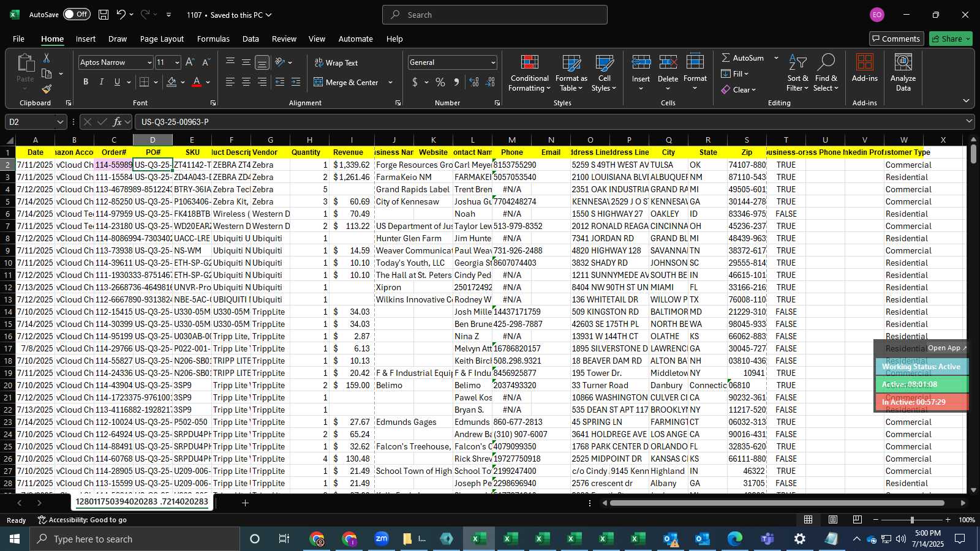The width and height of the screenshot is (980, 551).
Task: Switch to the Page Layout tab
Action: click(x=162, y=39)
